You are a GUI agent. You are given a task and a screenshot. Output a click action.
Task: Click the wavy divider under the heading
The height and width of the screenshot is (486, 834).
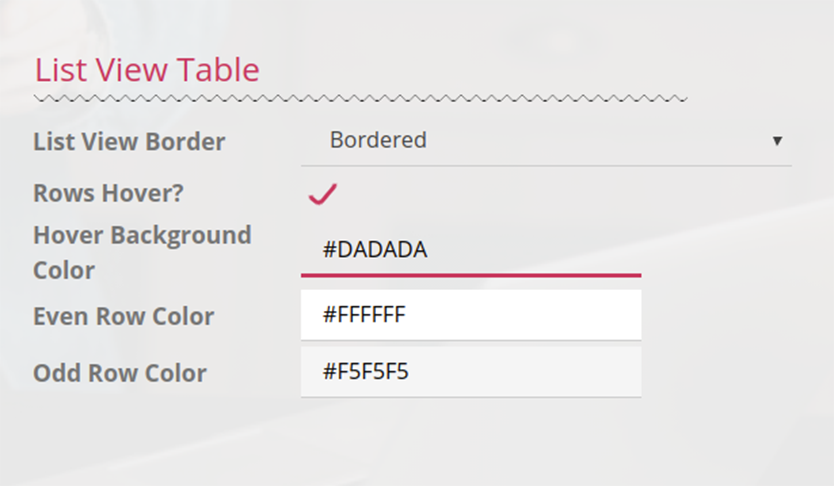coord(361,98)
